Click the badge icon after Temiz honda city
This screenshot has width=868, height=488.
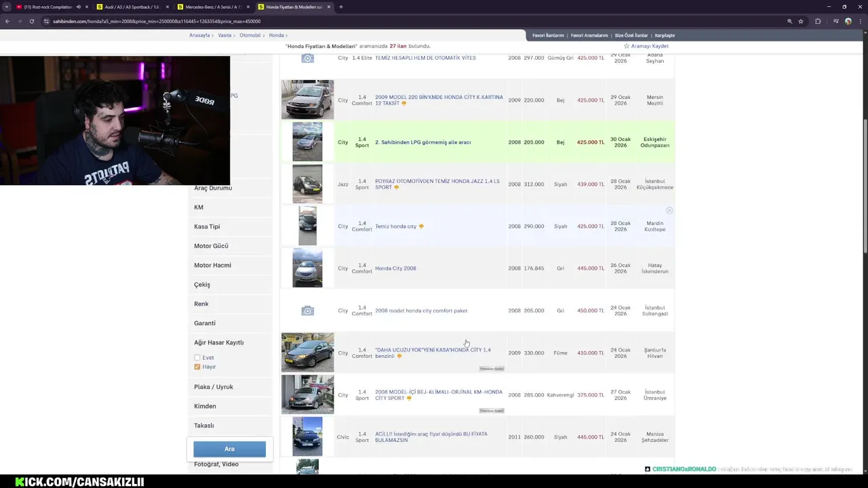[x=421, y=226]
